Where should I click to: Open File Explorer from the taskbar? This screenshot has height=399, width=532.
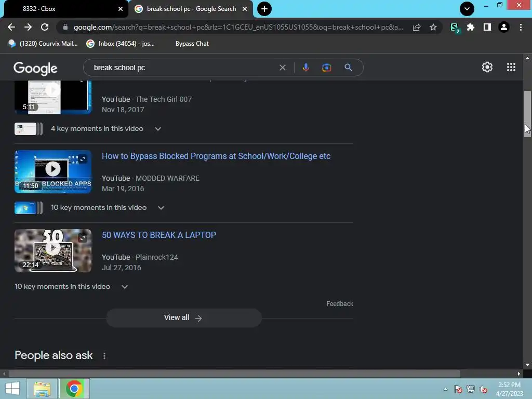pyautogui.click(x=43, y=389)
